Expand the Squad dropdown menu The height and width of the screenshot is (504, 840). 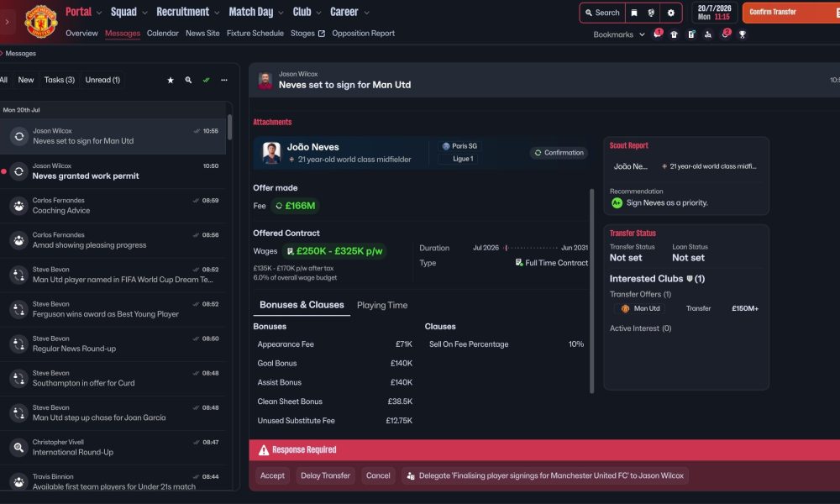click(x=129, y=12)
